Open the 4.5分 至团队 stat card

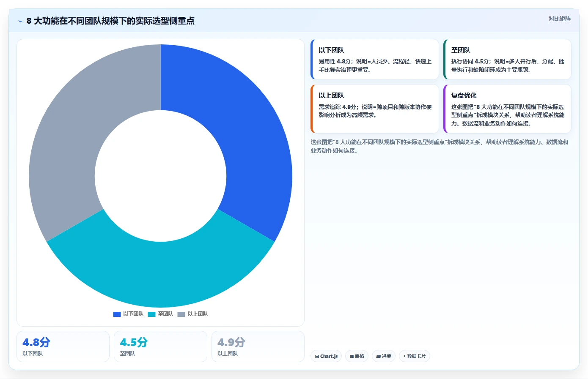(160, 346)
